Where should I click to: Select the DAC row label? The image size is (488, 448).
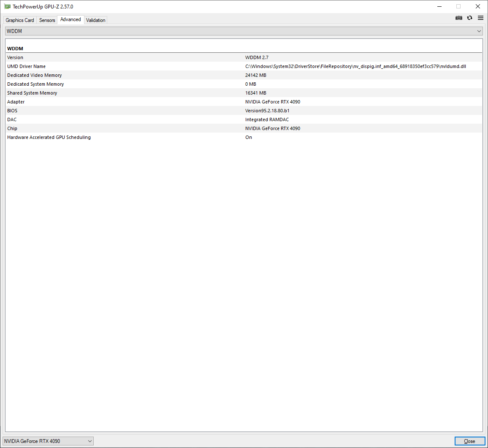(x=12, y=119)
